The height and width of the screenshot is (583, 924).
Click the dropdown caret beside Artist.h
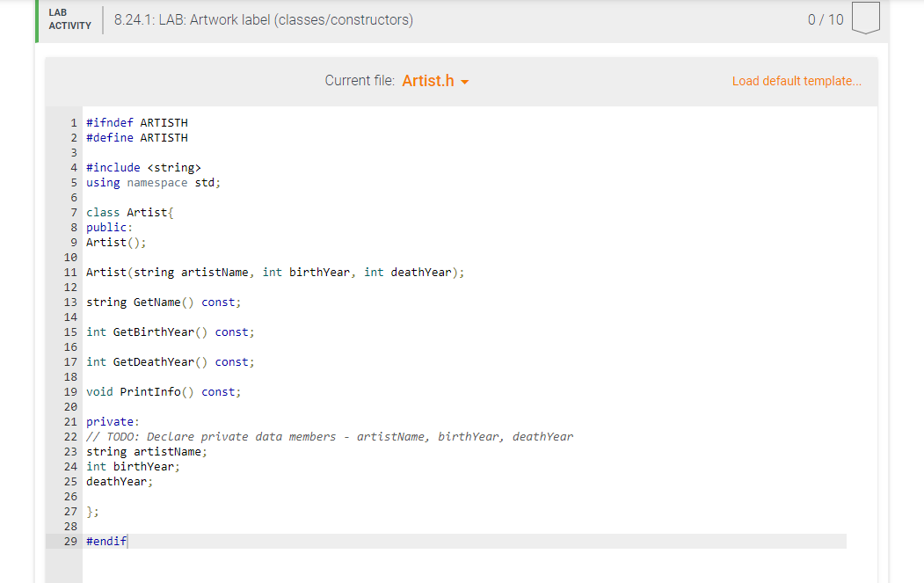click(465, 82)
